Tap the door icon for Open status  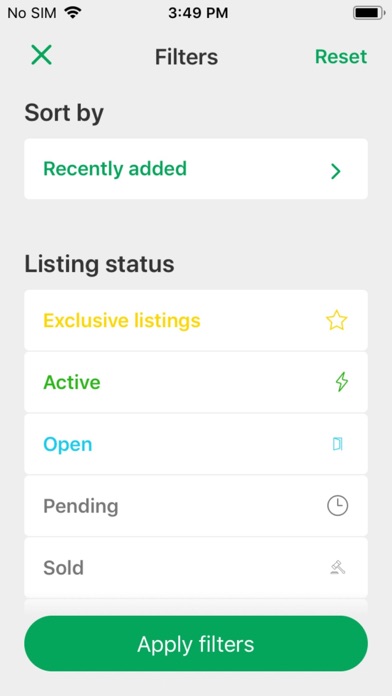338,444
